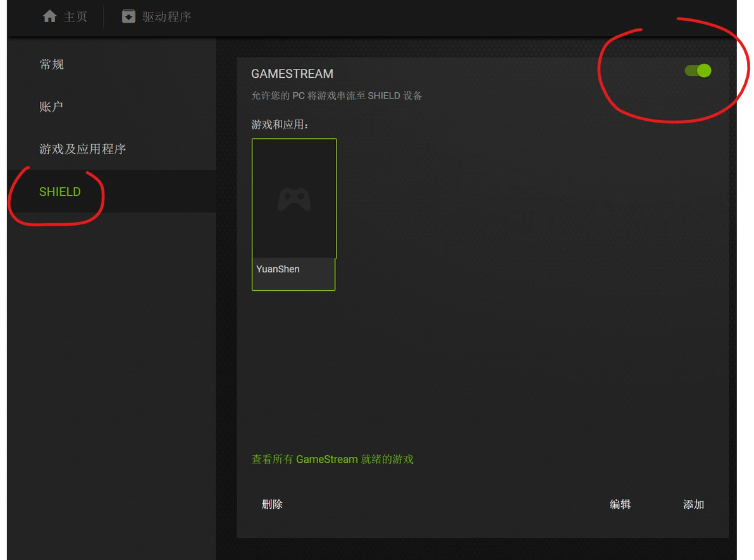This screenshot has width=754, height=560.
Task: Select 账户 in the settings sidebar
Action: (x=111, y=107)
